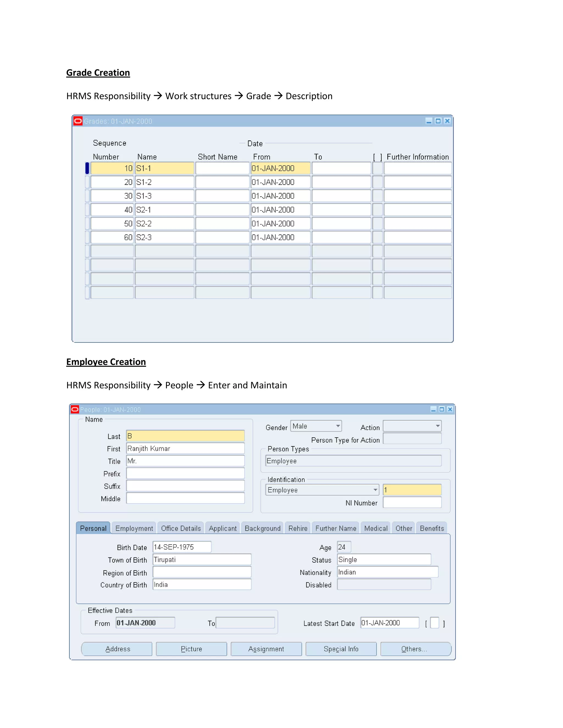Tick the flexfield checkbox for grade S1-1 row
563x728 pixels.
377,168
